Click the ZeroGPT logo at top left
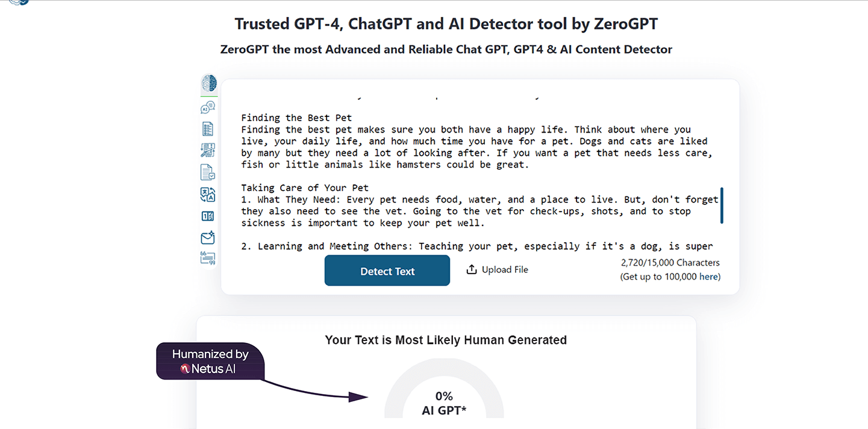 tap(19, 2)
